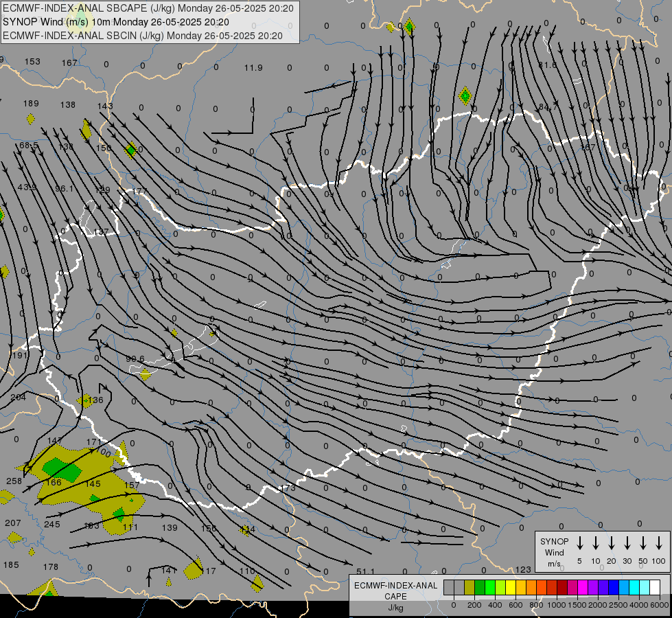The width and height of the screenshot is (672, 618).
Task: Pick the magenta CAPE legend swatch
Action: coord(583,588)
